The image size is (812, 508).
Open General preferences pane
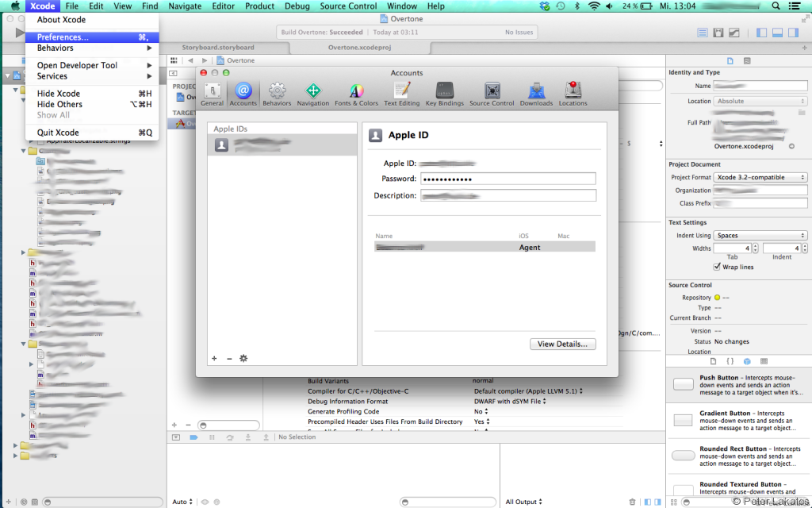click(212, 94)
